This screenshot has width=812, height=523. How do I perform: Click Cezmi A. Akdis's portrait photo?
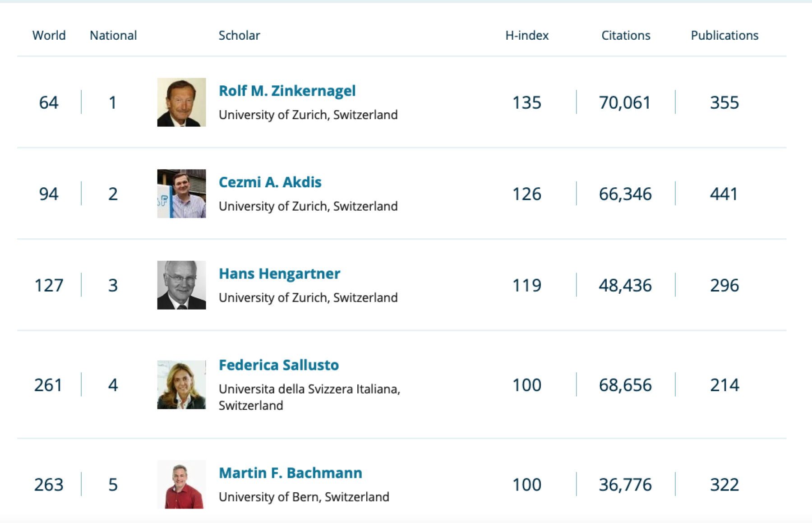(x=181, y=194)
